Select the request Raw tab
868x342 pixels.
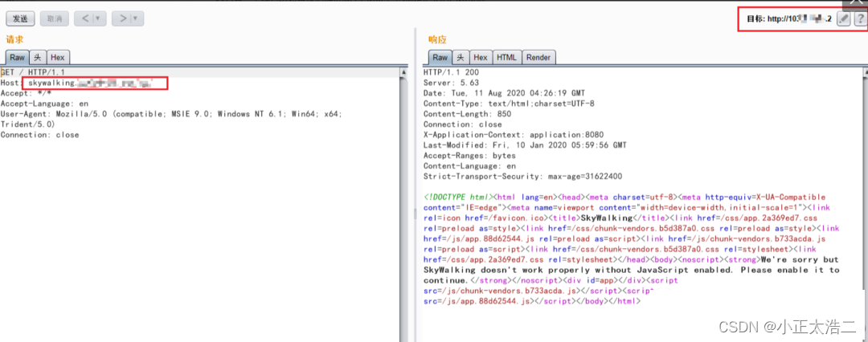(x=17, y=57)
